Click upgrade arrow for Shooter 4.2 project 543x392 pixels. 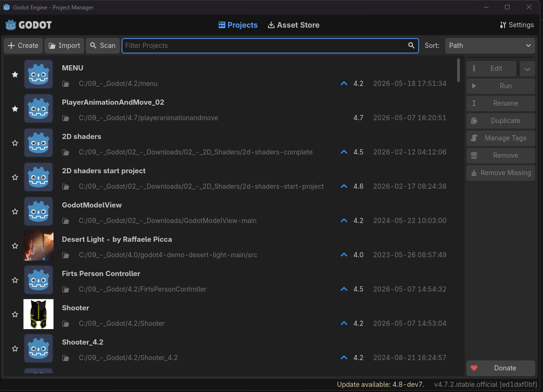tap(344, 323)
